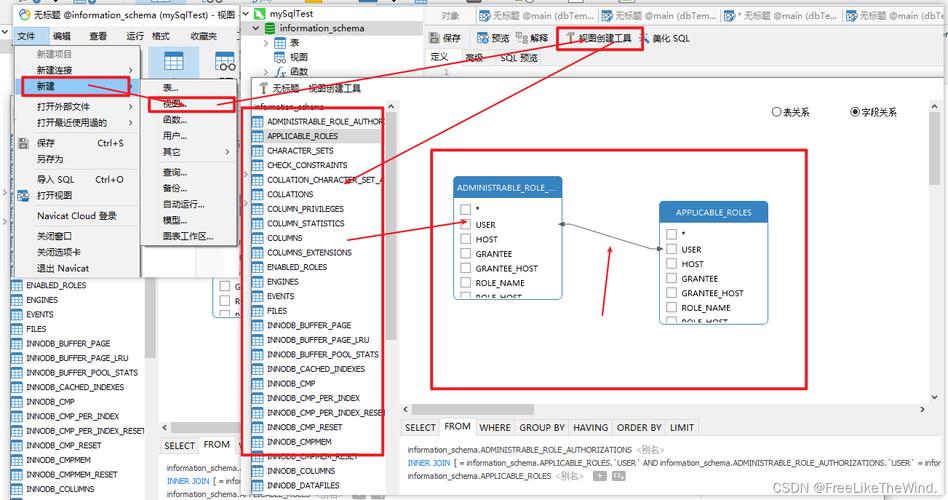This screenshot has width=948, height=500.
Task: Click the mySqlTest connection icon
Action: tap(261, 15)
